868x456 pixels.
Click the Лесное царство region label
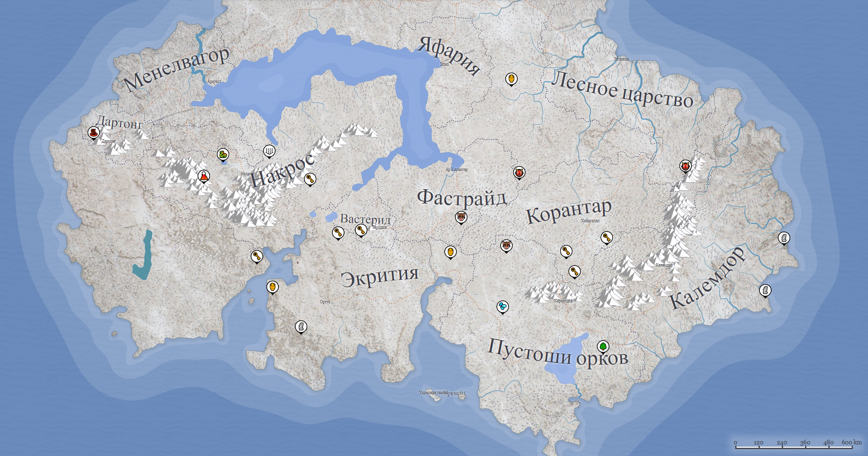pos(622,90)
